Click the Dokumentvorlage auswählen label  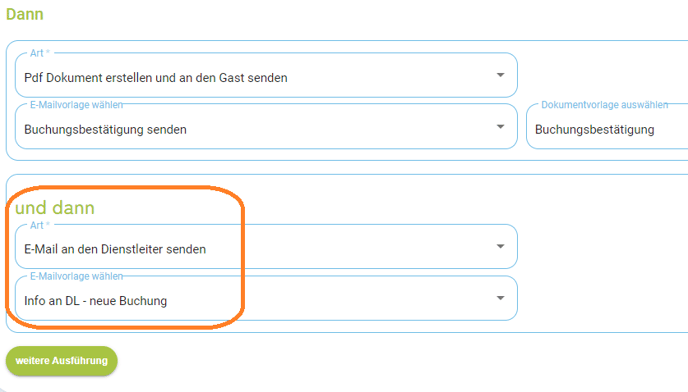click(604, 105)
